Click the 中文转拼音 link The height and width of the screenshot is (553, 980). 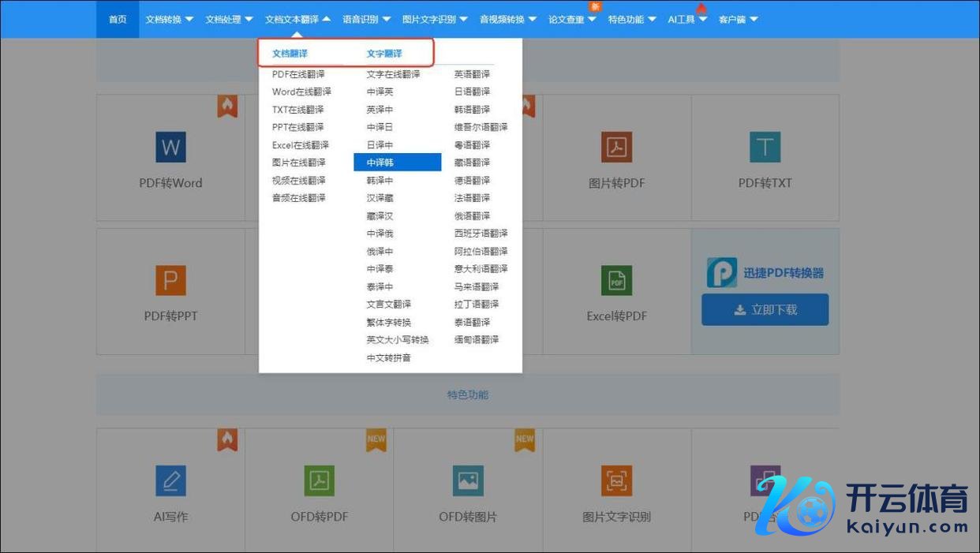tap(388, 358)
